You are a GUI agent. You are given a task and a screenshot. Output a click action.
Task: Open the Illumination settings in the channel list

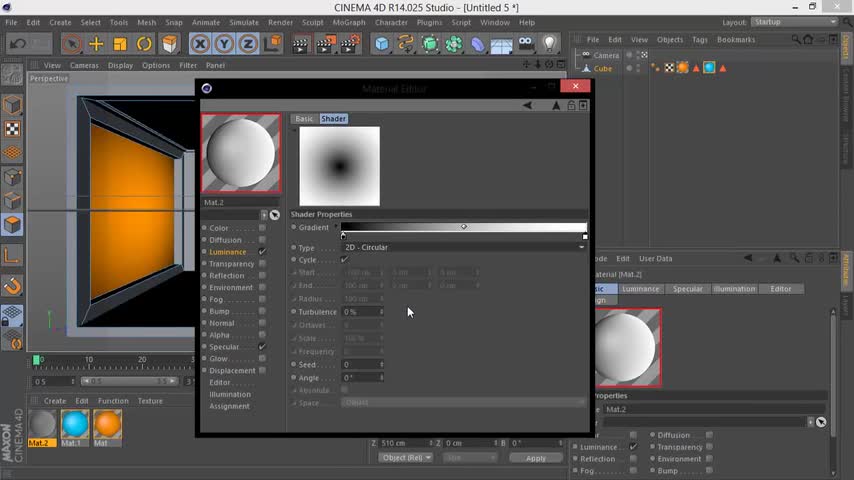pos(230,395)
